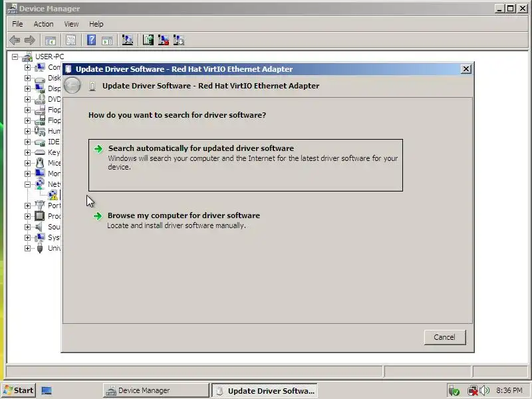This screenshot has width=532, height=399.
Task: Click the Keyboards category icon
Action: coord(40,152)
